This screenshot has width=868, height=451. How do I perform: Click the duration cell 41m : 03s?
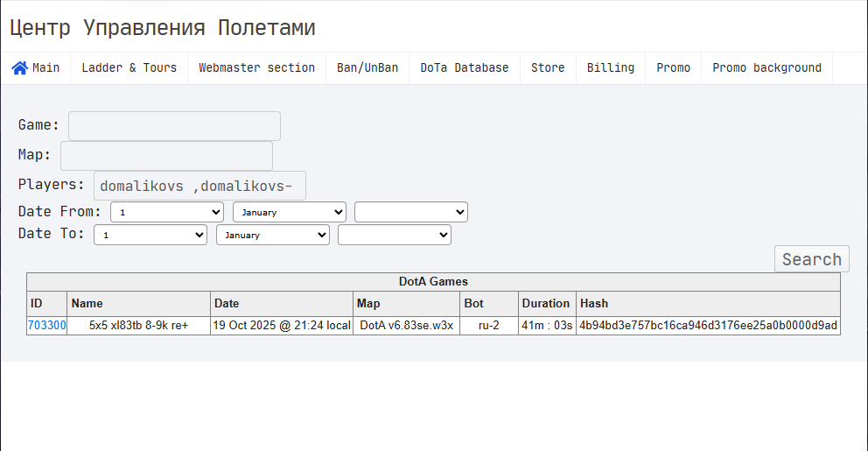click(547, 325)
